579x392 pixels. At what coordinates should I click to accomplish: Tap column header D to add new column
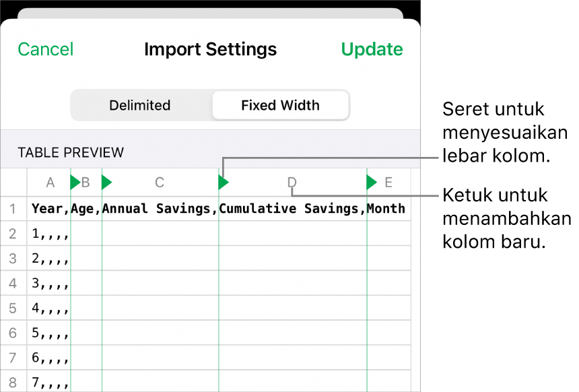(x=292, y=183)
